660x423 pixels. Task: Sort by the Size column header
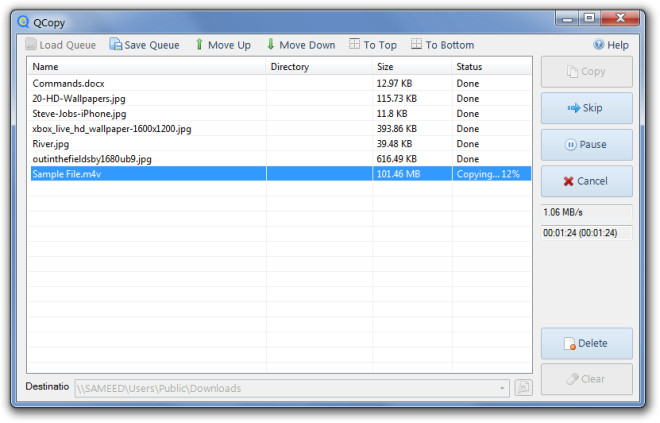tap(412, 67)
